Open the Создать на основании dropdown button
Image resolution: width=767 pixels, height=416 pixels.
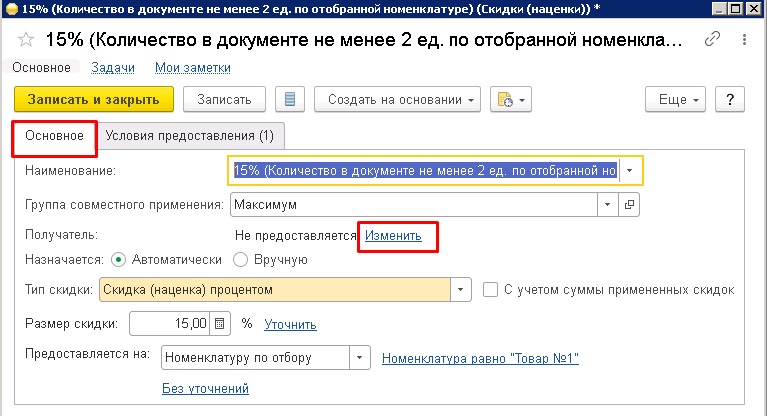pyautogui.click(x=397, y=99)
